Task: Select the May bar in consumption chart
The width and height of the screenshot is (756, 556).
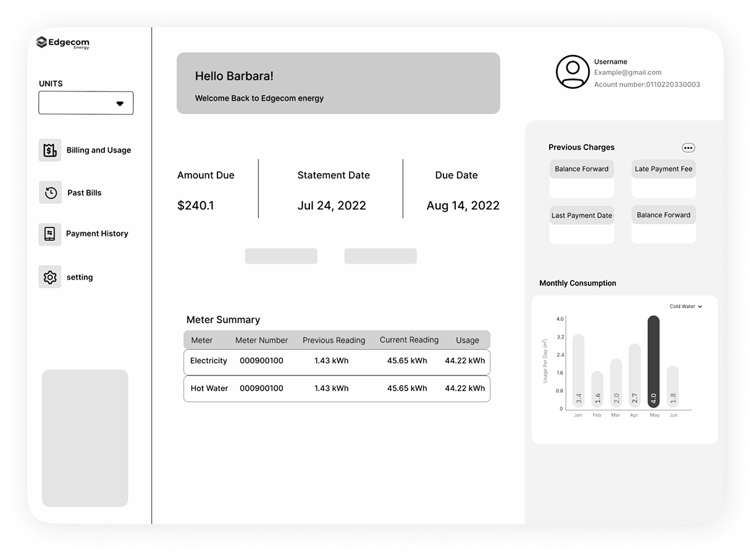Action: coord(653,361)
